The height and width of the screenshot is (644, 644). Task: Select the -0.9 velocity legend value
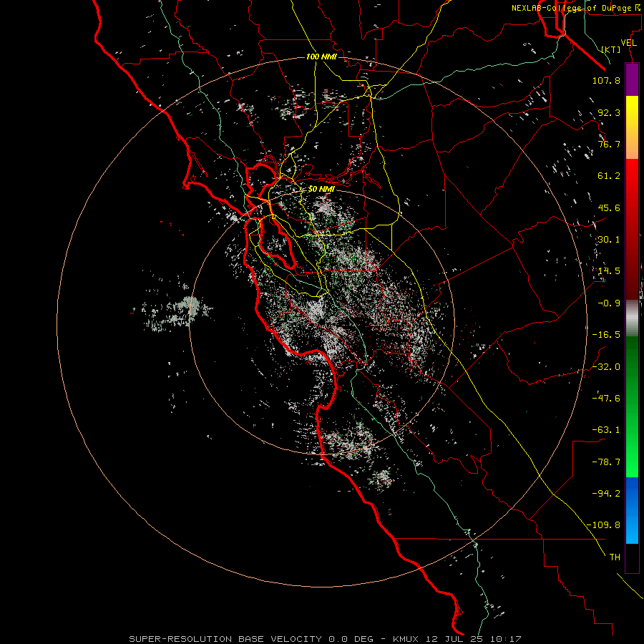click(609, 303)
